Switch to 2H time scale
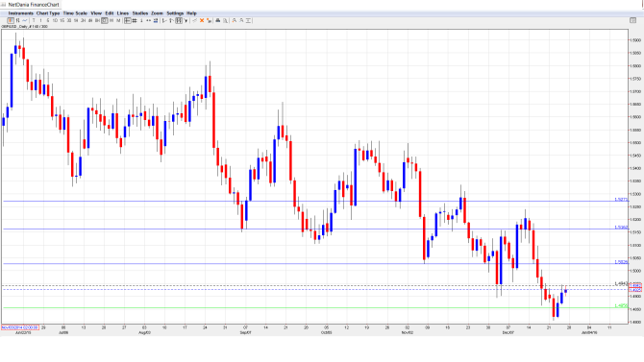This screenshot has height=362, width=644. click(x=83, y=20)
